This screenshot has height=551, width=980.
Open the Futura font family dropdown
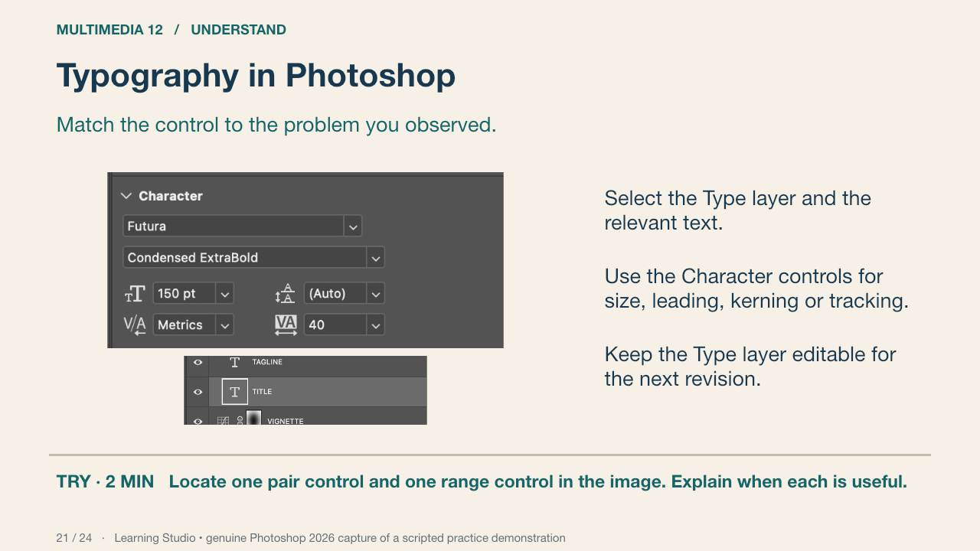[x=353, y=227]
